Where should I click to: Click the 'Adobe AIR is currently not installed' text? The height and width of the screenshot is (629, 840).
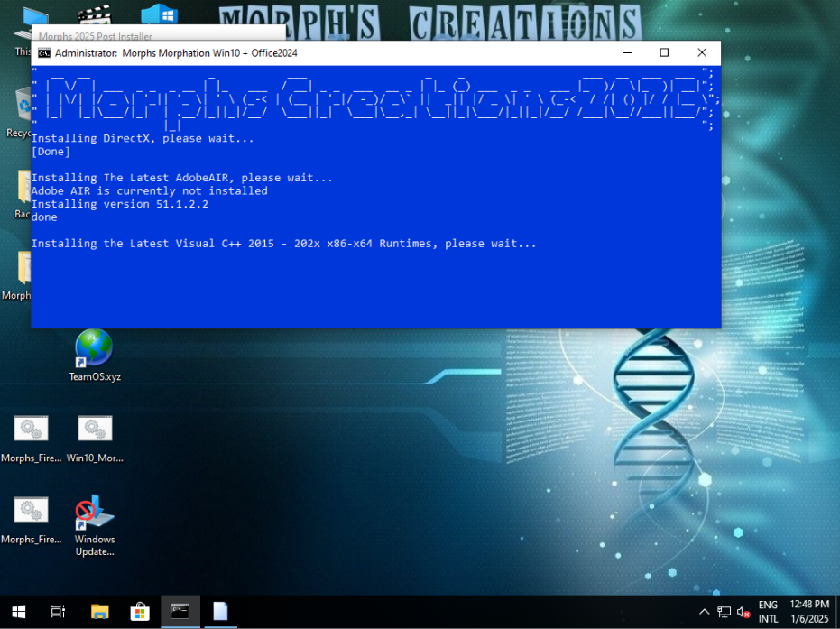[150, 190]
